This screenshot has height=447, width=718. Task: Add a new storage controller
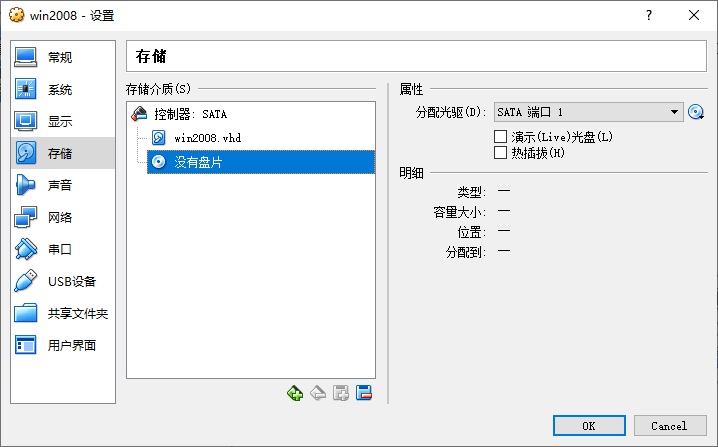[x=295, y=393]
